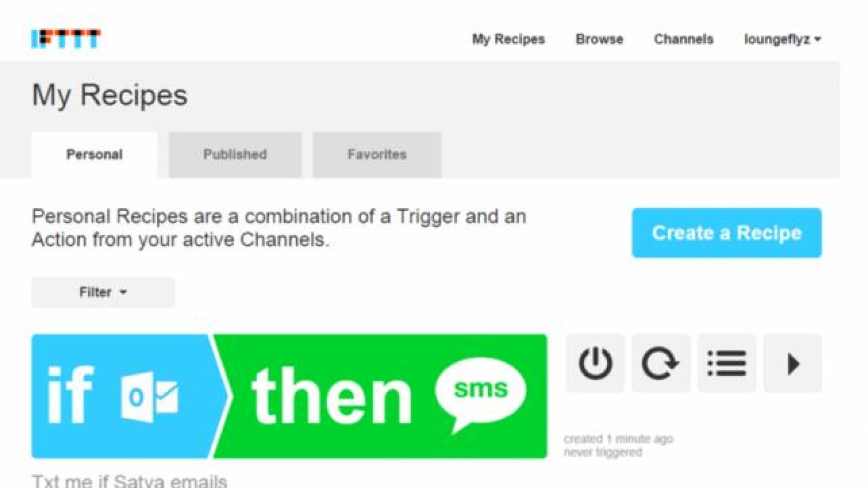Screen dimensions: 868x488
Task: Open the loungeflyz account dropdown
Action: click(782, 39)
